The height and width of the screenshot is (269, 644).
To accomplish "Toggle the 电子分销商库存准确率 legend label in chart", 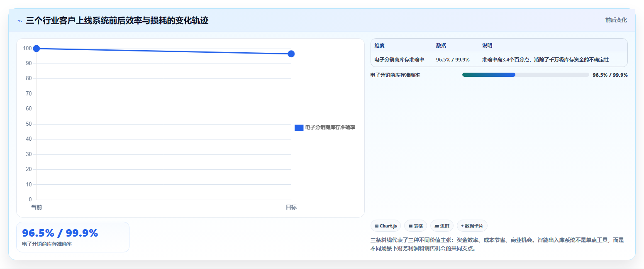I will coord(330,127).
